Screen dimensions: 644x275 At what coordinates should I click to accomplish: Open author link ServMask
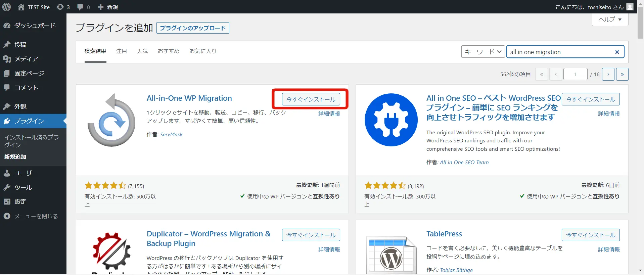[171, 134]
